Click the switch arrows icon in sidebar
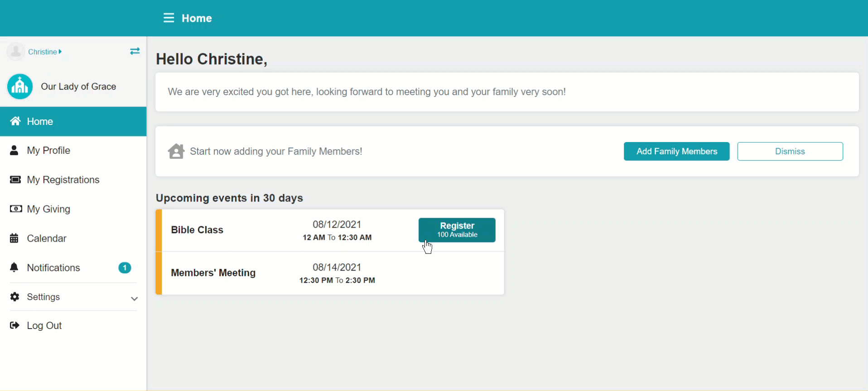The image size is (868, 391). coord(135,51)
